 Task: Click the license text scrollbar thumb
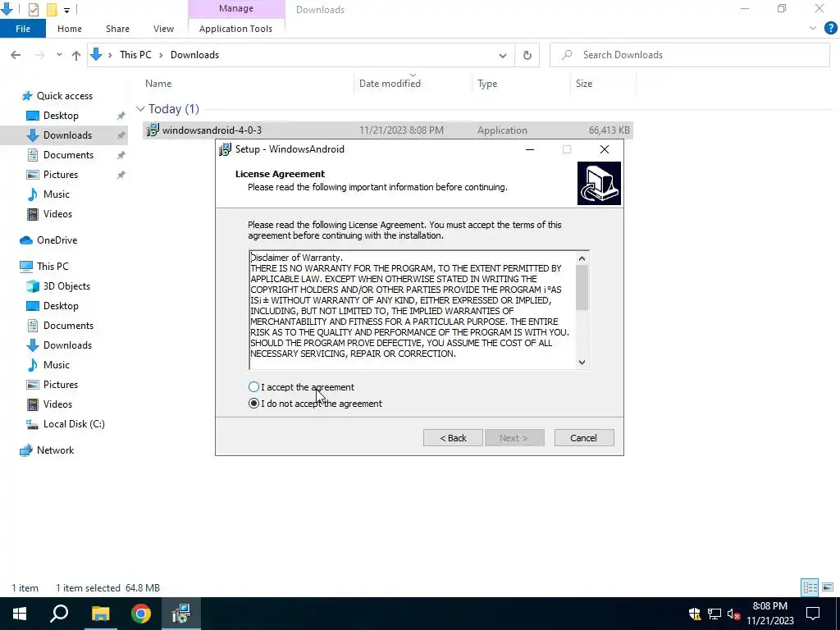[x=582, y=288]
